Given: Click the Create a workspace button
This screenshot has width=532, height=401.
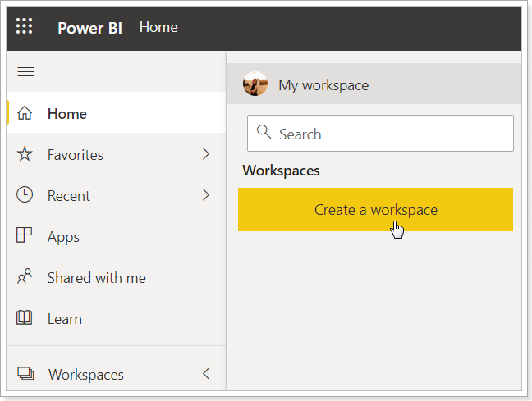Looking at the screenshot, I should 375,209.
